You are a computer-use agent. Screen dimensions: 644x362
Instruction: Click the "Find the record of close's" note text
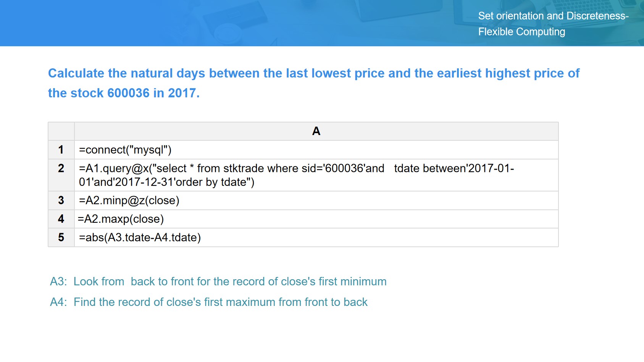coord(220,302)
